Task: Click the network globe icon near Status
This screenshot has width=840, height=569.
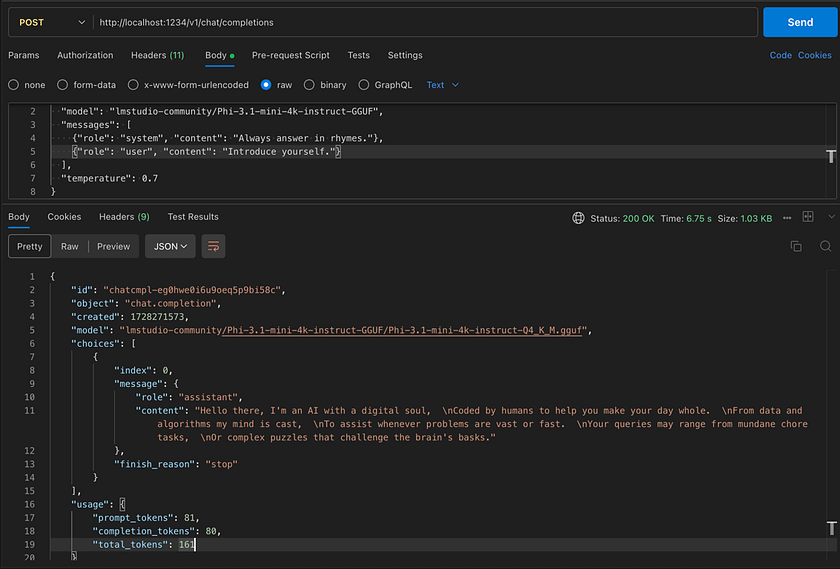Action: (578, 217)
